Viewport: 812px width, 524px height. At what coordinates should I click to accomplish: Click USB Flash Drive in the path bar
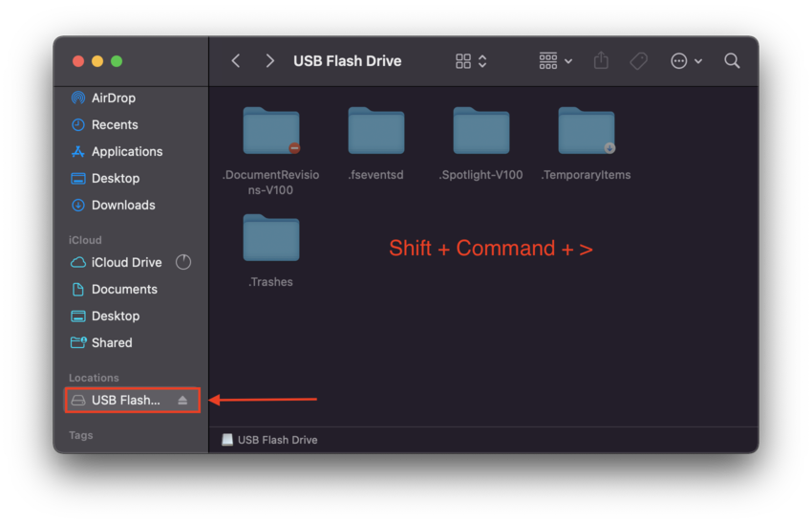[x=269, y=440]
